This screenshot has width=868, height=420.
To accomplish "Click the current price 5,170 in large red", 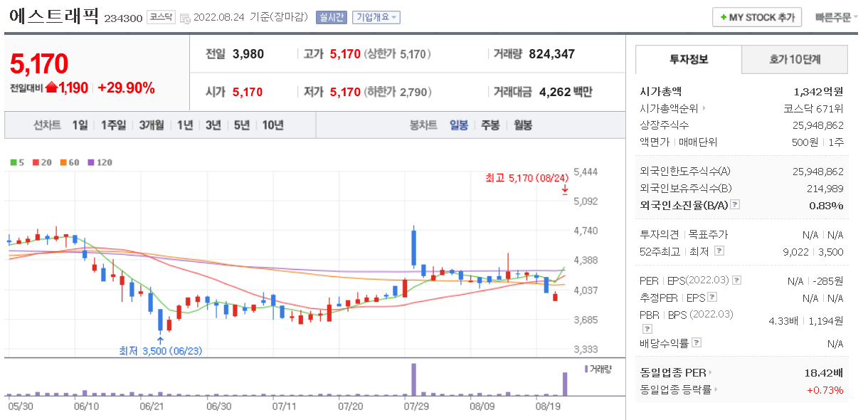I will click(x=39, y=63).
